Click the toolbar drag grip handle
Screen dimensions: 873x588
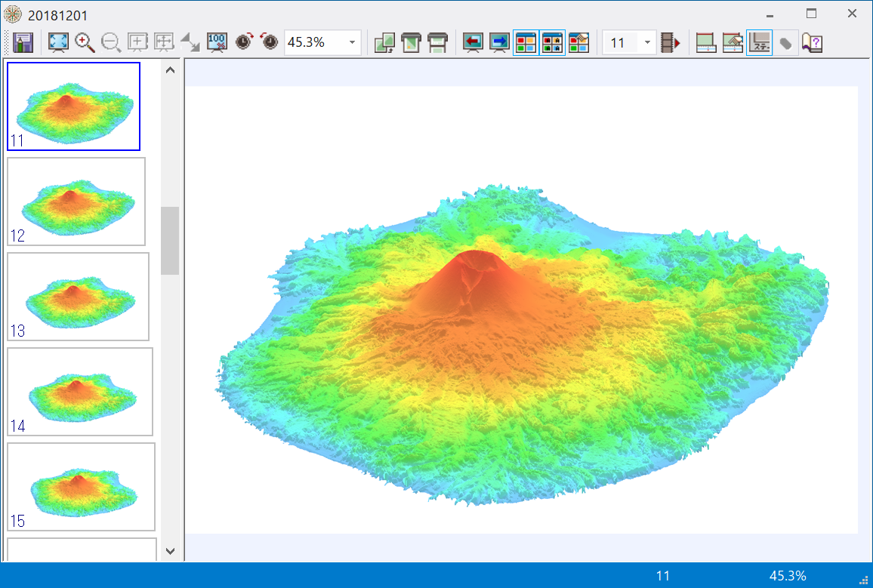pos(7,43)
